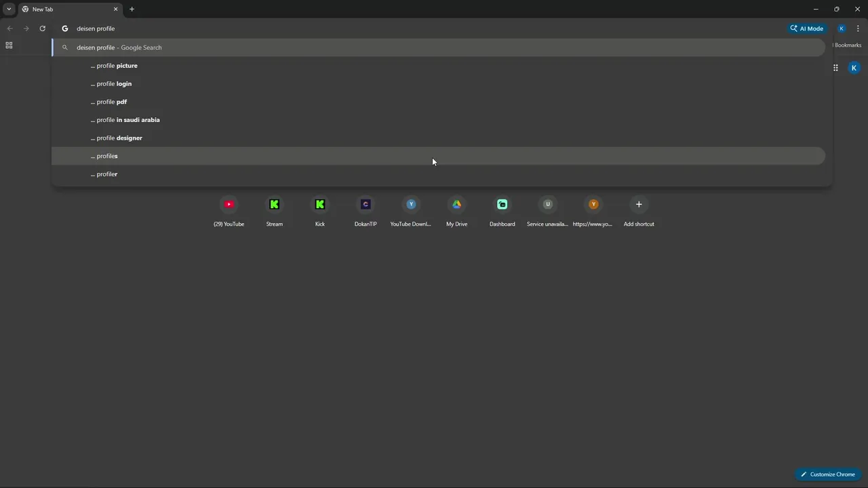Open the YouTube Downl... shortcut
868x488 pixels.
(411, 211)
